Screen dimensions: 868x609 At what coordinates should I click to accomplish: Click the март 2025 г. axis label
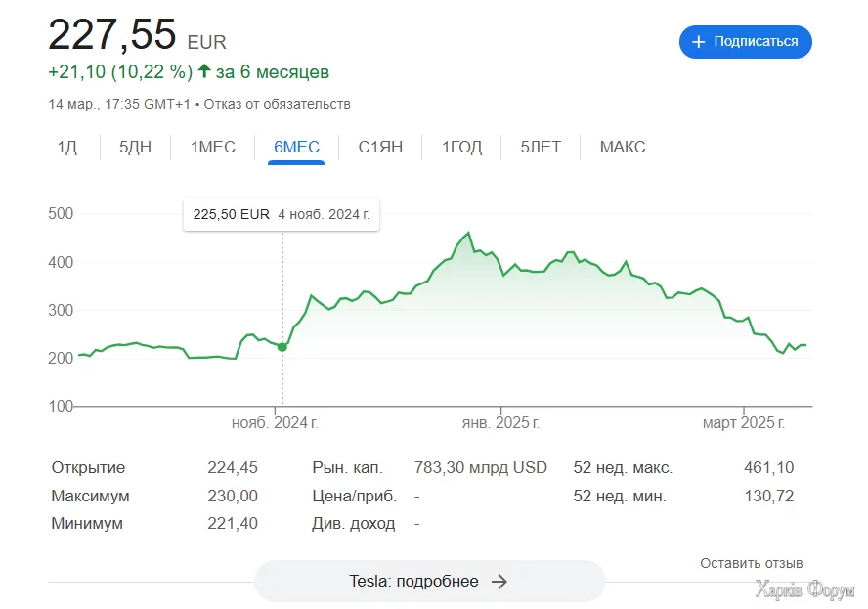pos(744,423)
